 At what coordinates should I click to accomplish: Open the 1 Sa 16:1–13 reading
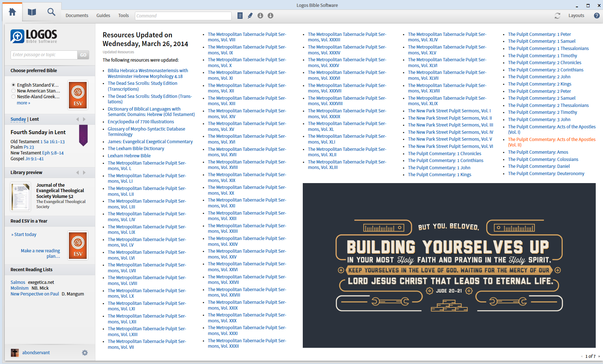click(53, 142)
